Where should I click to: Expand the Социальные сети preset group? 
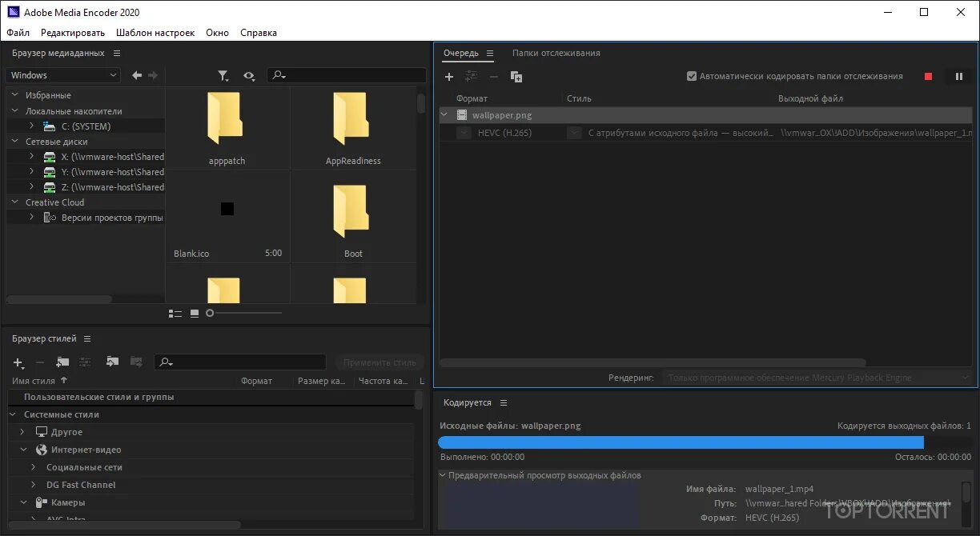(x=33, y=467)
